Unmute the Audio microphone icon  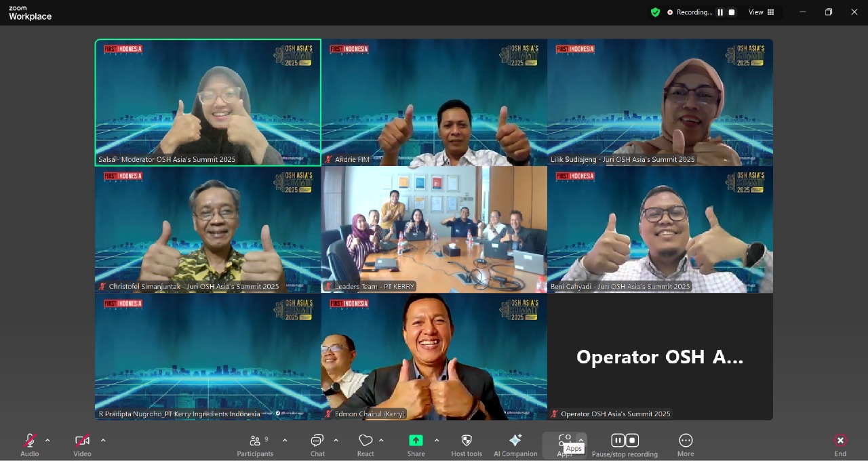click(29, 441)
